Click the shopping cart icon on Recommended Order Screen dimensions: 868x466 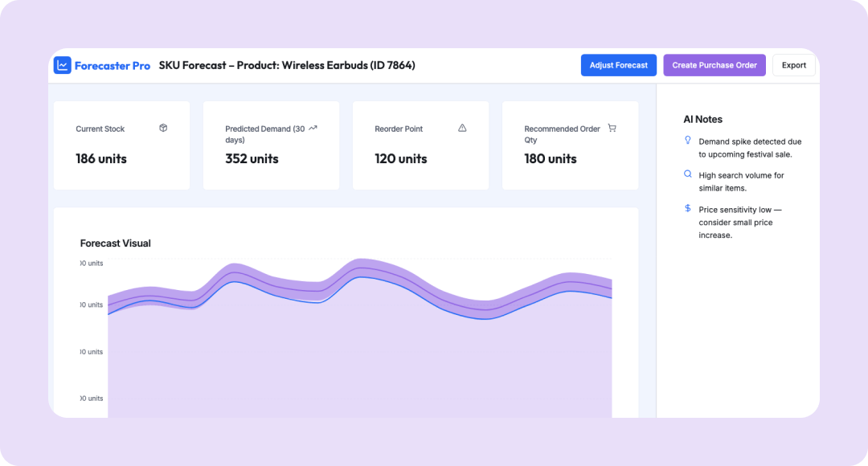point(612,128)
